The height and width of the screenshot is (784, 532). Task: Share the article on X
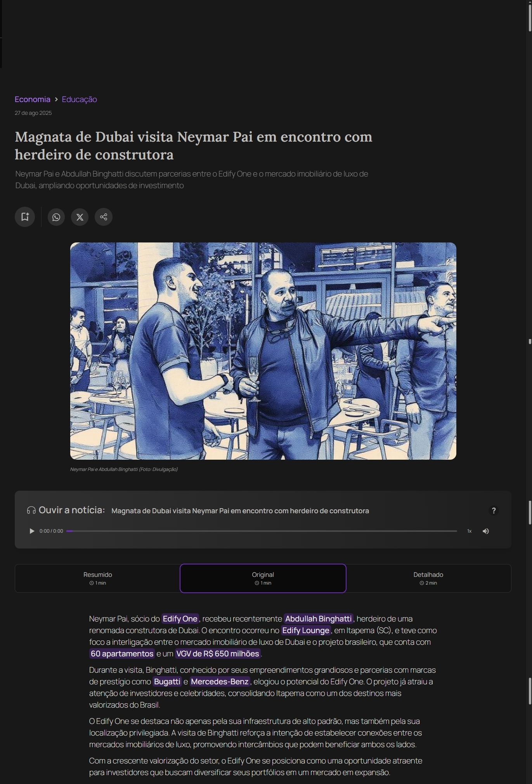click(x=80, y=217)
